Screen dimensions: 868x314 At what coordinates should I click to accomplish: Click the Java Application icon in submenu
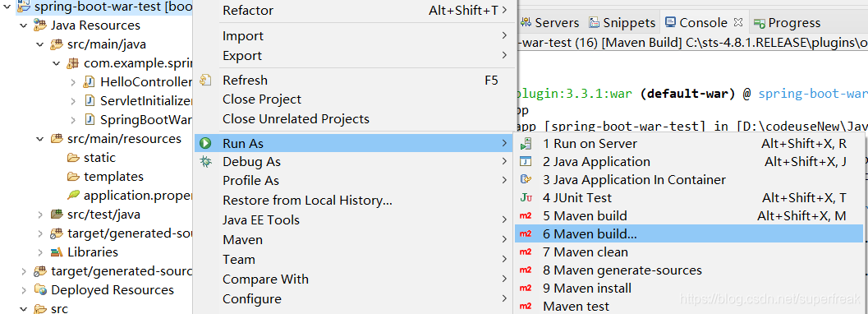pos(526,162)
